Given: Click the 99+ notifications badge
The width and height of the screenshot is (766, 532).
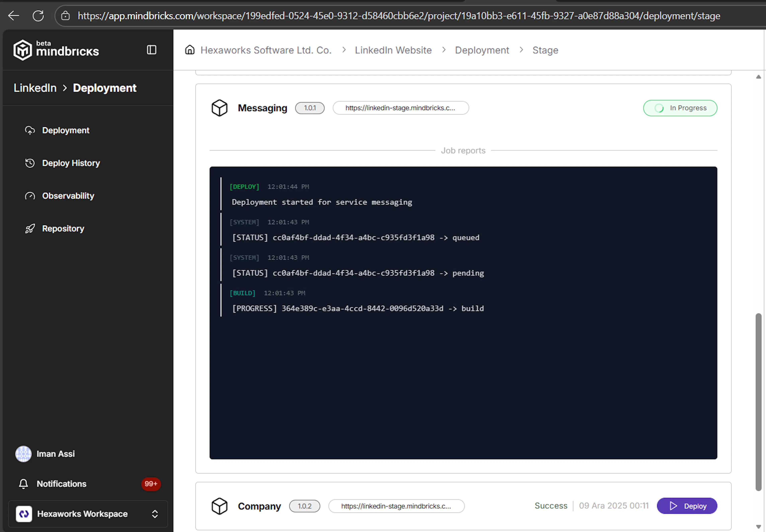Looking at the screenshot, I should tap(151, 484).
